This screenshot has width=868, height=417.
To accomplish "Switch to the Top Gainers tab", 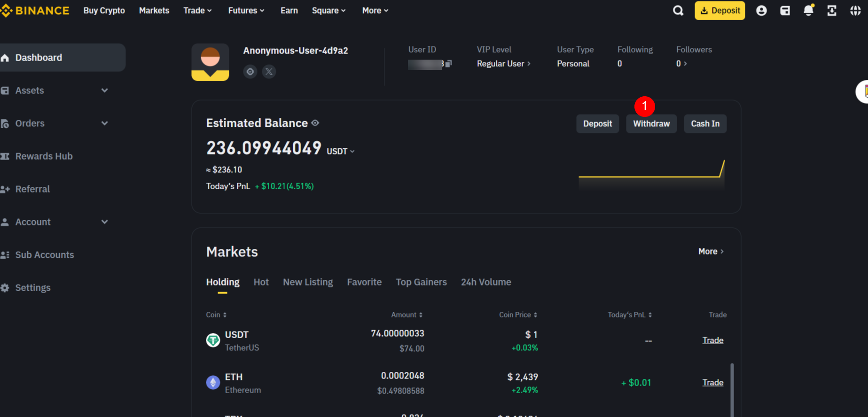I will (421, 282).
